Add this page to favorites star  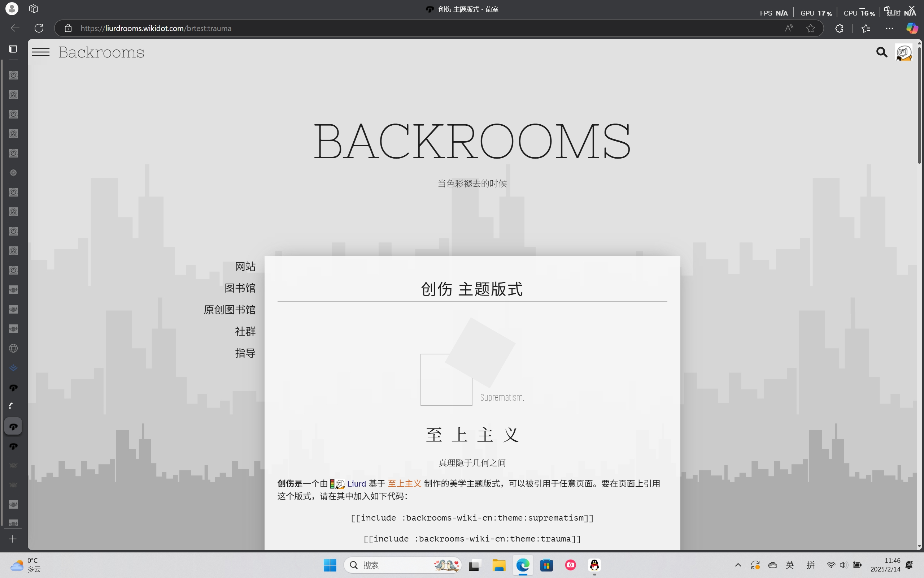pos(811,28)
